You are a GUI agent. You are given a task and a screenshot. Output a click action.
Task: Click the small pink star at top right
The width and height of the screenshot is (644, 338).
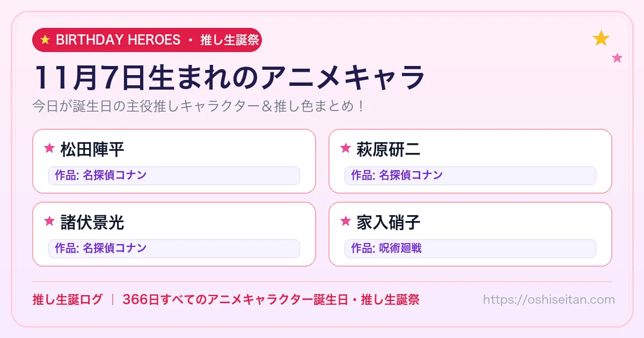(617, 58)
